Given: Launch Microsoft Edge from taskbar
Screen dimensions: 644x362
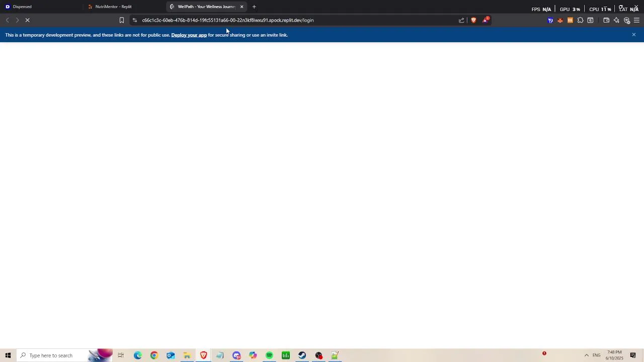Looking at the screenshot, I should click(137, 355).
